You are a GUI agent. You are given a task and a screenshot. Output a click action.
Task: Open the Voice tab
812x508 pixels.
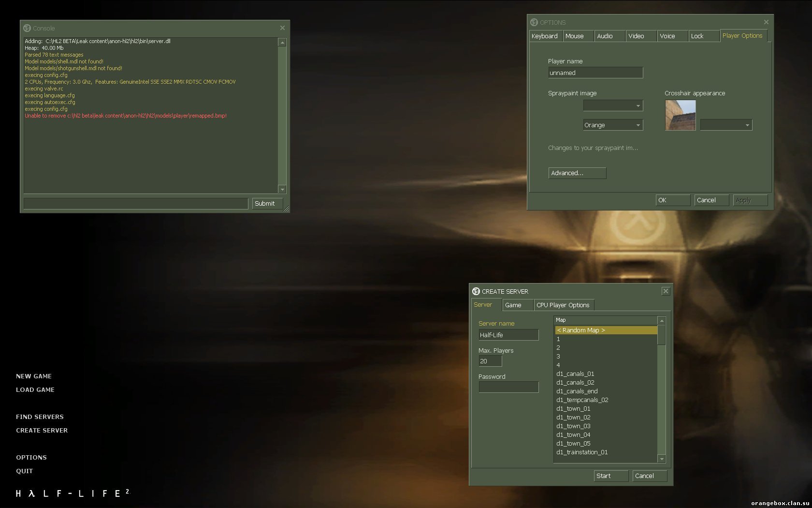point(672,36)
